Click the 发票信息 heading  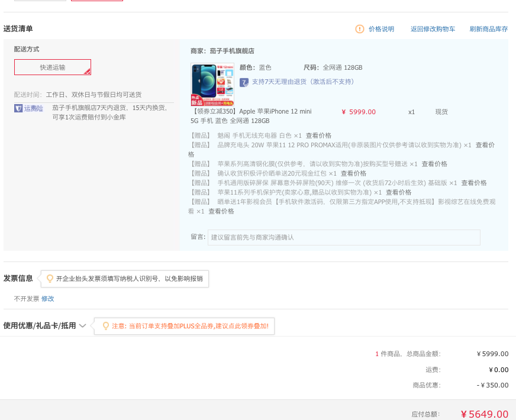click(18, 278)
